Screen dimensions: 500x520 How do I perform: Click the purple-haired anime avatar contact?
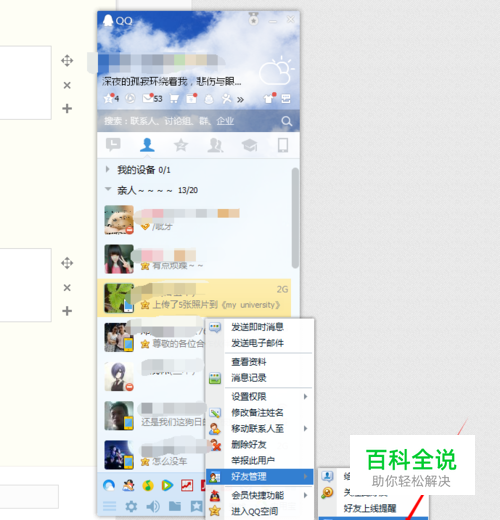[119, 377]
